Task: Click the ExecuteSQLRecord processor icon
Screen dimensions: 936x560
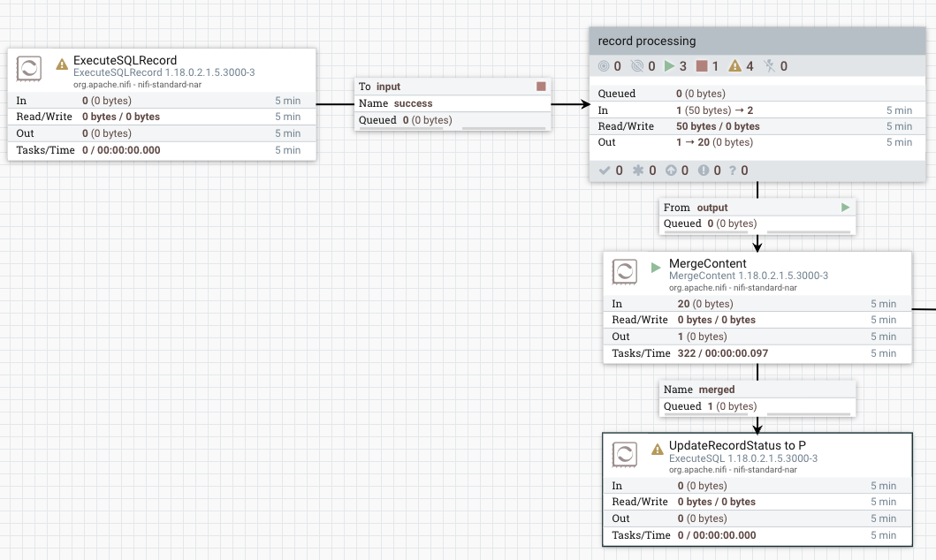Action: (29, 68)
